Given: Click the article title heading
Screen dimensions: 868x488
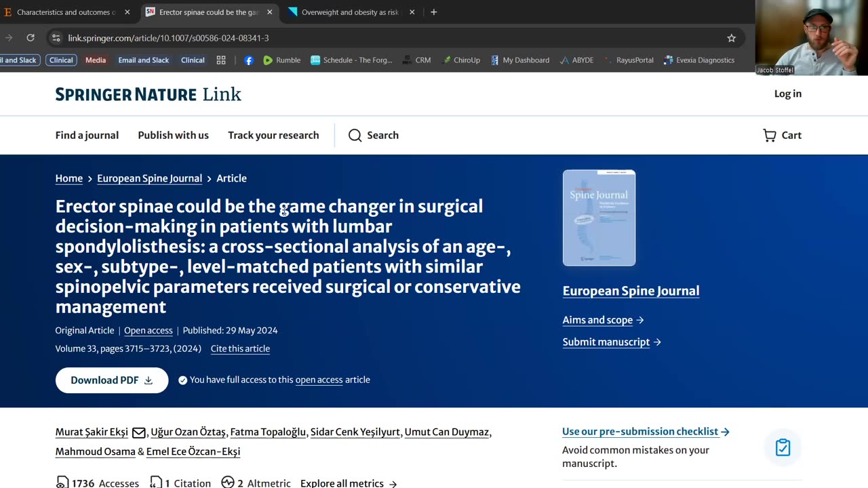Looking at the screenshot, I should tap(288, 256).
